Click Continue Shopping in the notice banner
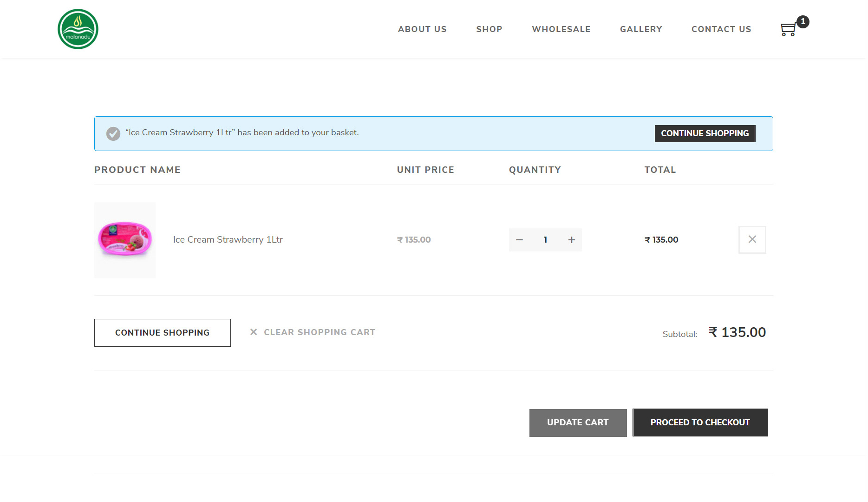This screenshot has width=868, height=502. [705, 133]
